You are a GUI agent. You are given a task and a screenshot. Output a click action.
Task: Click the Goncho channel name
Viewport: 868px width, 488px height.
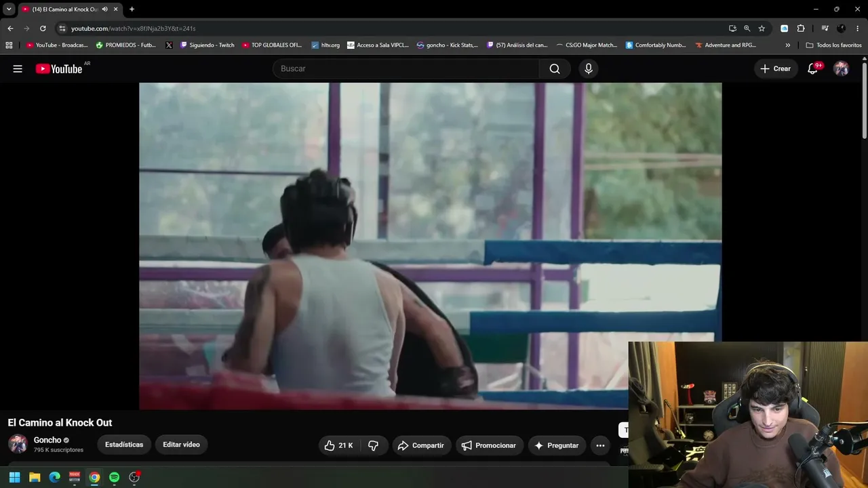coord(47,440)
